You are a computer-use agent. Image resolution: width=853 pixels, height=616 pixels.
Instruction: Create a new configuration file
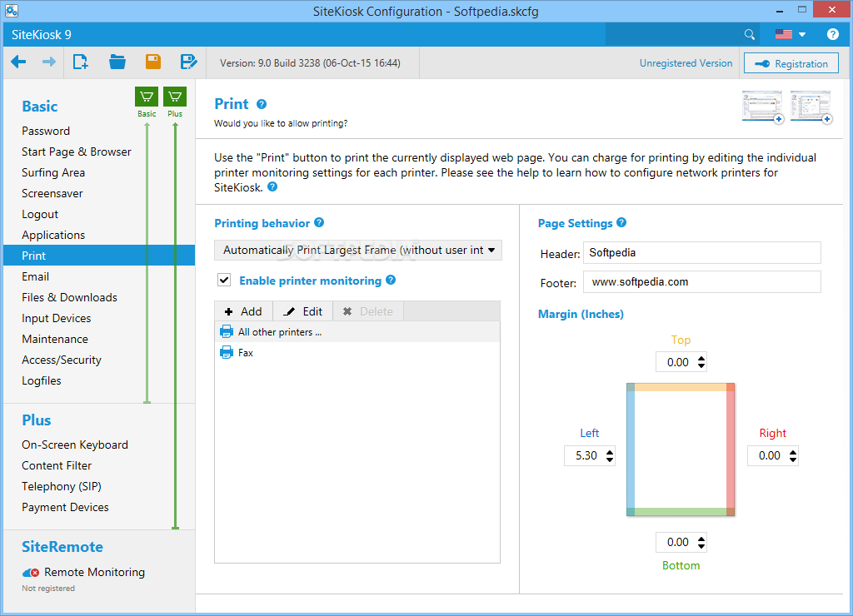[81, 62]
